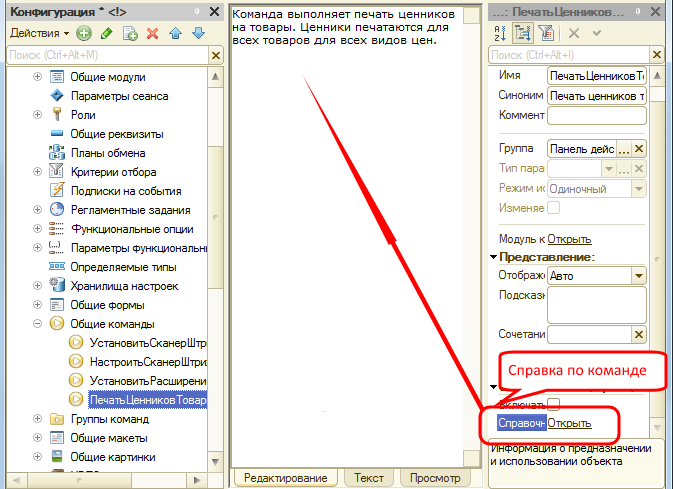Screen dimensions: 673x489
Task: Select Общие макеты in tree
Action: tap(109, 438)
